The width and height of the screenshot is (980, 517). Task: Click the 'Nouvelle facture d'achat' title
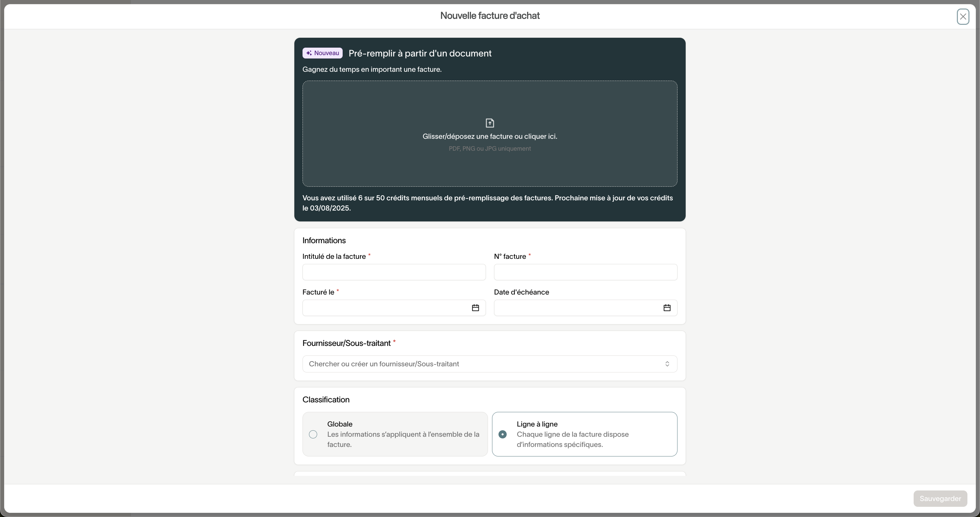(x=490, y=16)
